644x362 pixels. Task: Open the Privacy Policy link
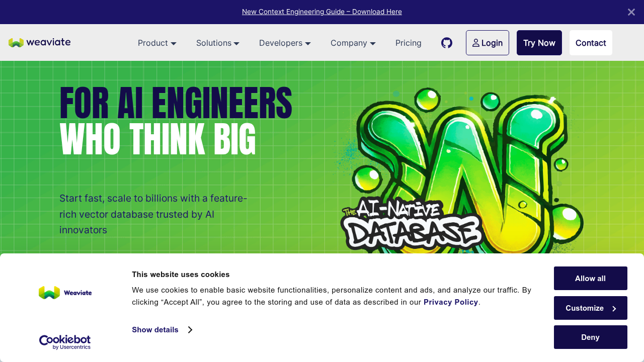point(450,302)
